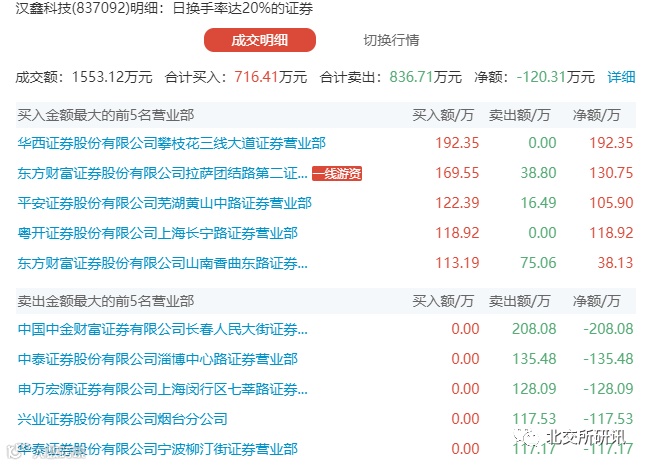Click sell amount 75.06
The width and height of the screenshot is (646, 465).
point(538,263)
